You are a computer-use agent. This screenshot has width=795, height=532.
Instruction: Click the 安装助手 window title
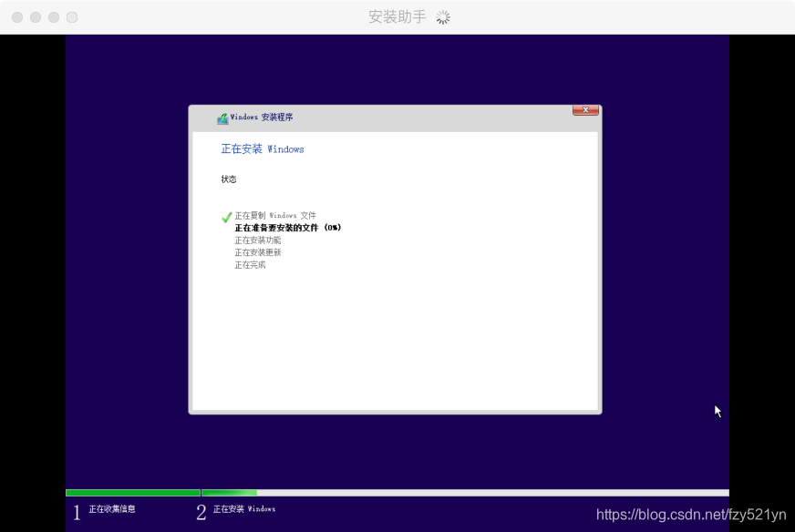[x=397, y=17]
